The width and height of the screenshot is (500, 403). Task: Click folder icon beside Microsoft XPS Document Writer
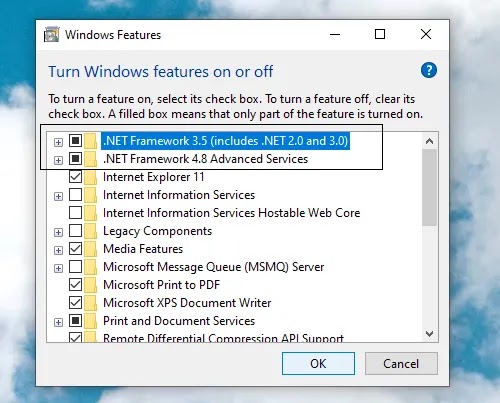tap(90, 303)
